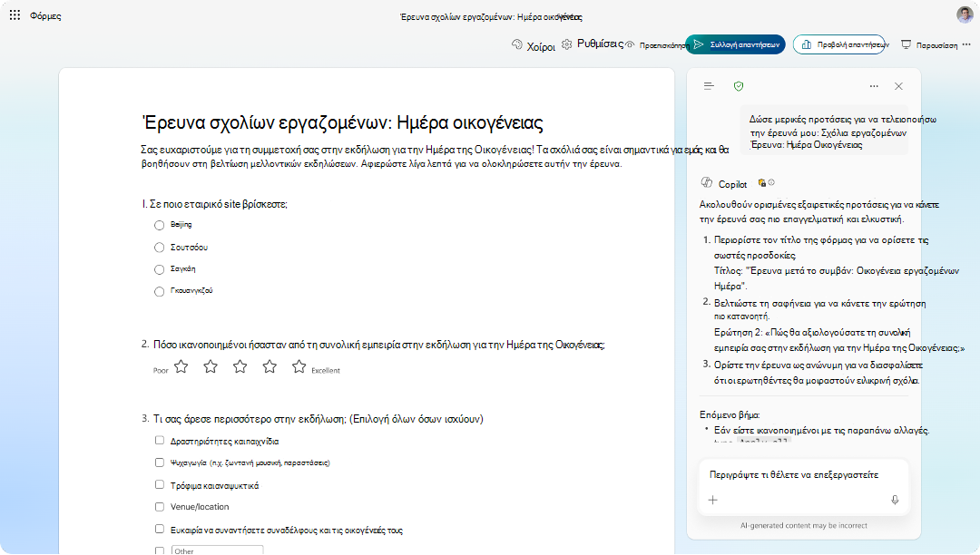Click the Copilot prompt input field
This screenshot has width=980, height=555.
[803, 475]
